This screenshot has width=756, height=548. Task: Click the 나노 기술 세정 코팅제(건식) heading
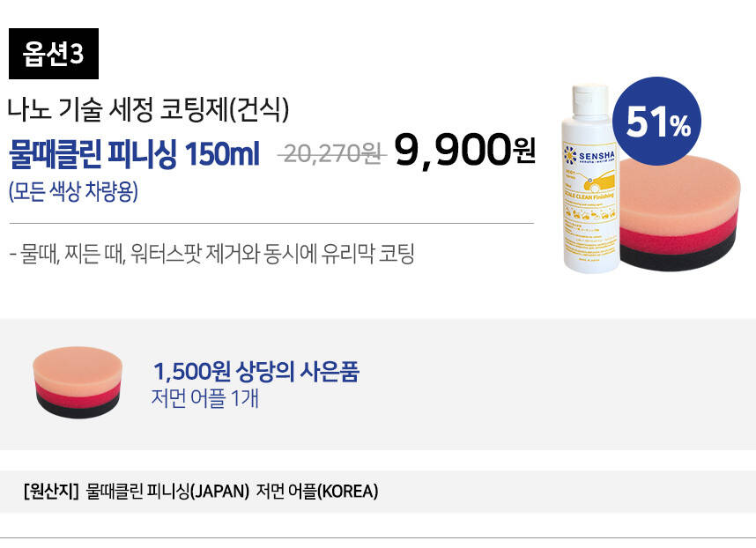148,109
